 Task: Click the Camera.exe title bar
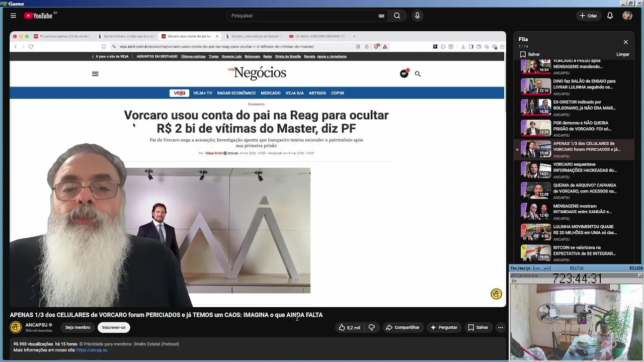coord(576,276)
